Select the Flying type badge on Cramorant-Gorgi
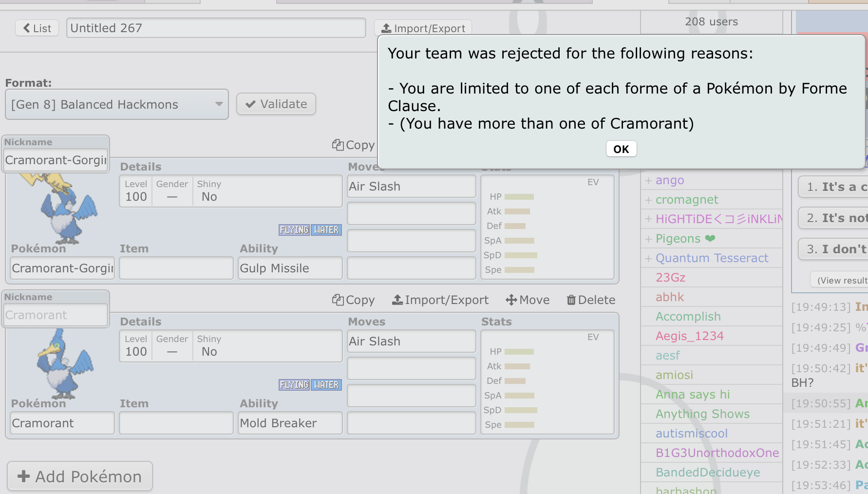Viewport: 868px width, 494px height. coord(294,229)
